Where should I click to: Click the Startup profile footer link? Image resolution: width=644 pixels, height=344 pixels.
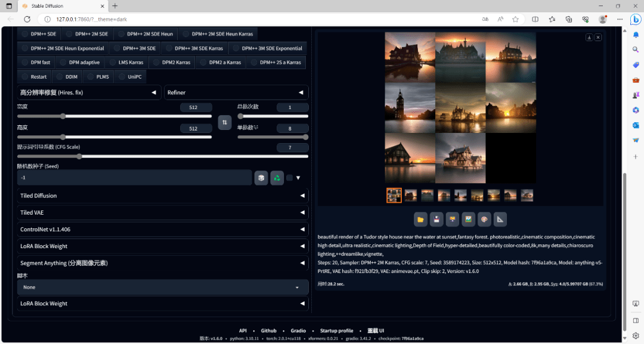[x=336, y=331]
